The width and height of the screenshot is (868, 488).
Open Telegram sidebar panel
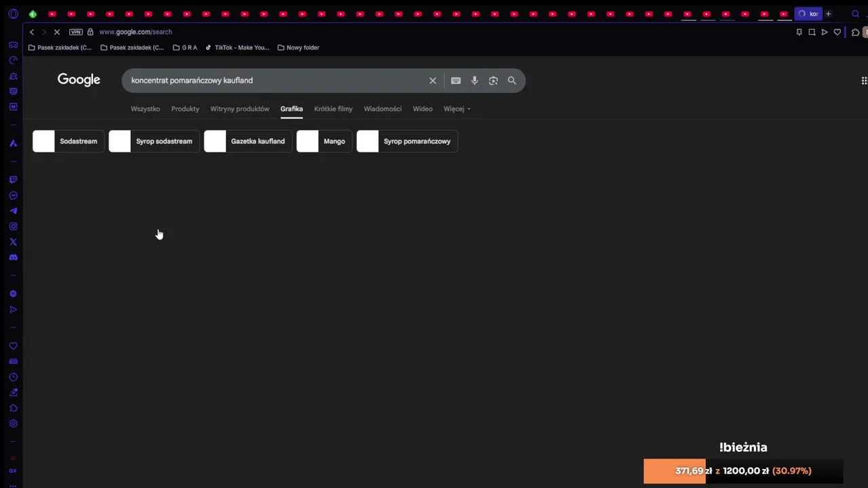[x=13, y=211]
